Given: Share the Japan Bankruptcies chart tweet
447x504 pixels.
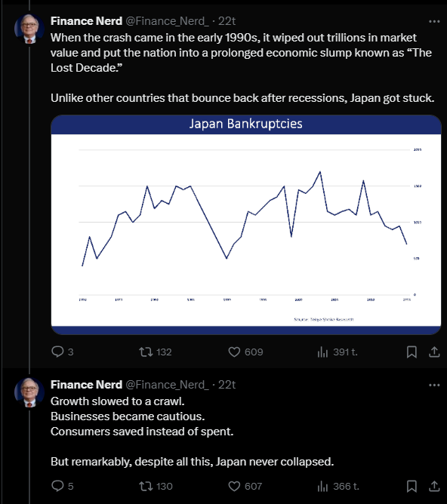Looking at the screenshot, I should click(x=434, y=352).
